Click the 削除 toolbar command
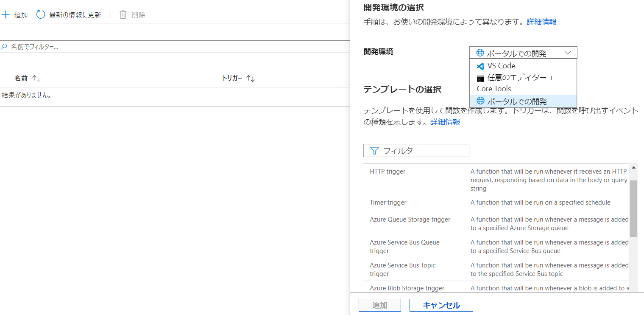This screenshot has width=644, height=315. (132, 15)
